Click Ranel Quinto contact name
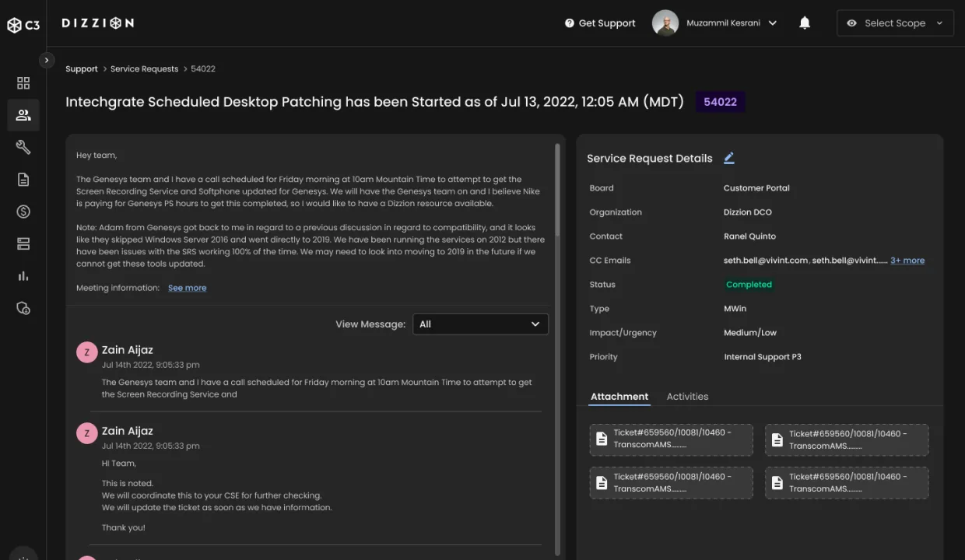 click(x=749, y=236)
